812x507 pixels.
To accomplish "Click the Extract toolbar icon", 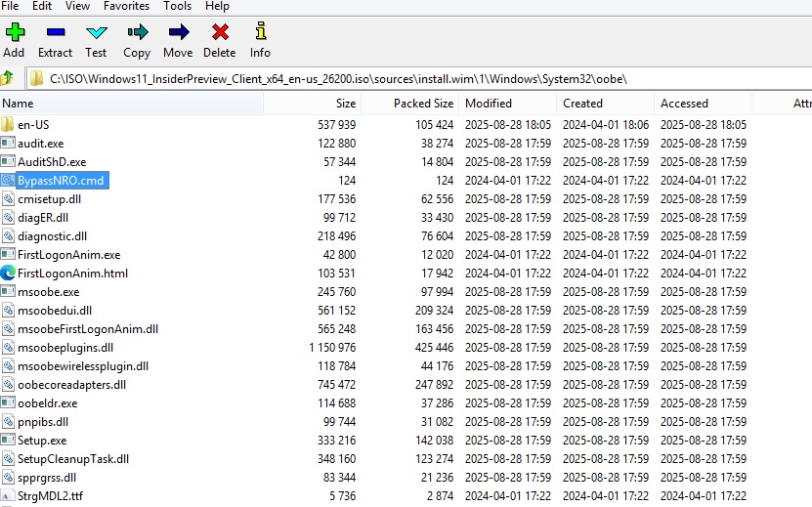I will click(56, 32).
